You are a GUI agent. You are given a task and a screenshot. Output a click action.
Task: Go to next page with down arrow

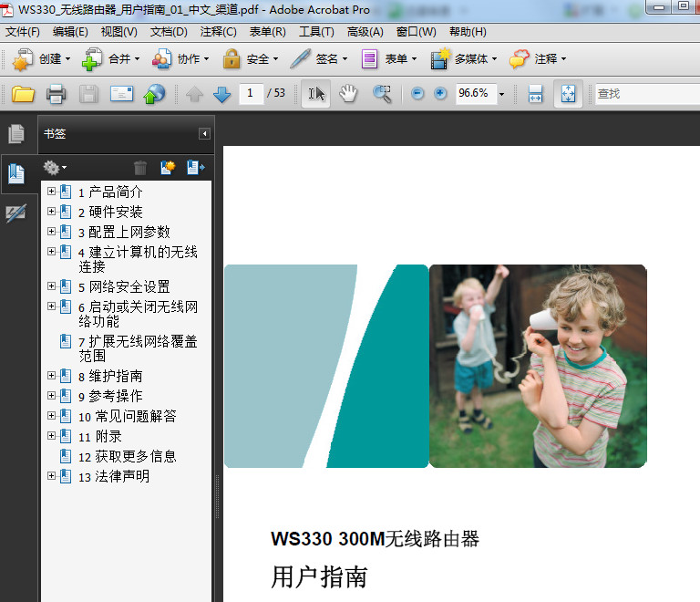(x=221, y=94)
